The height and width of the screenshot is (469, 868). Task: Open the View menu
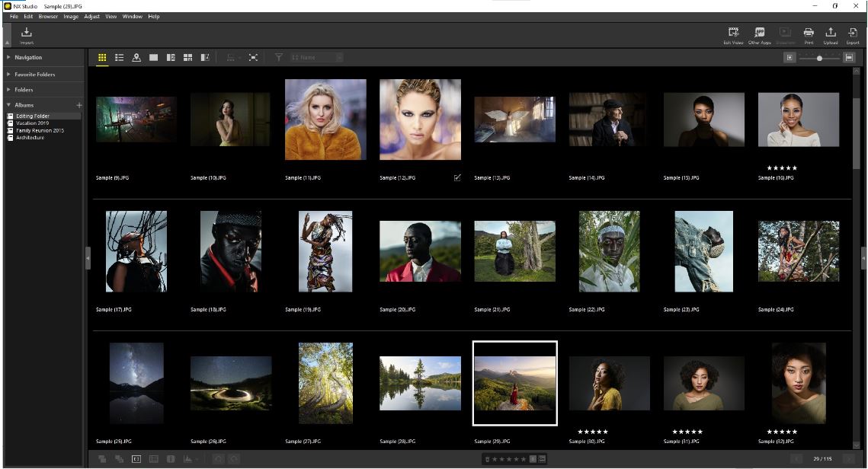tap(111, 17)
